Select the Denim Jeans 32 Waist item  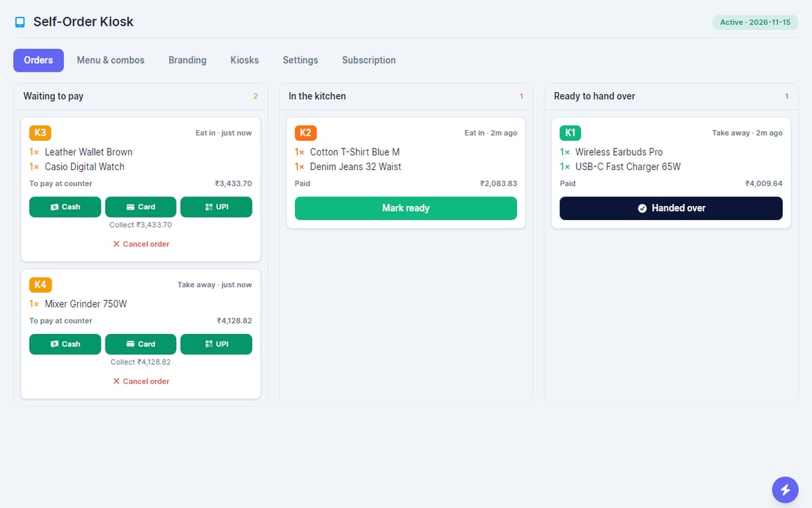click(x=355, y=167)
